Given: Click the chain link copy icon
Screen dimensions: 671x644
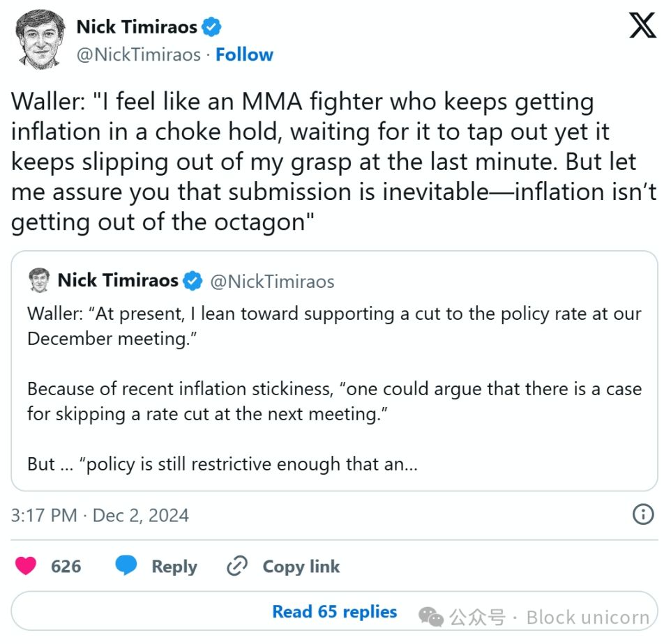Looking at the screenshot, I should tap(238, 566).
